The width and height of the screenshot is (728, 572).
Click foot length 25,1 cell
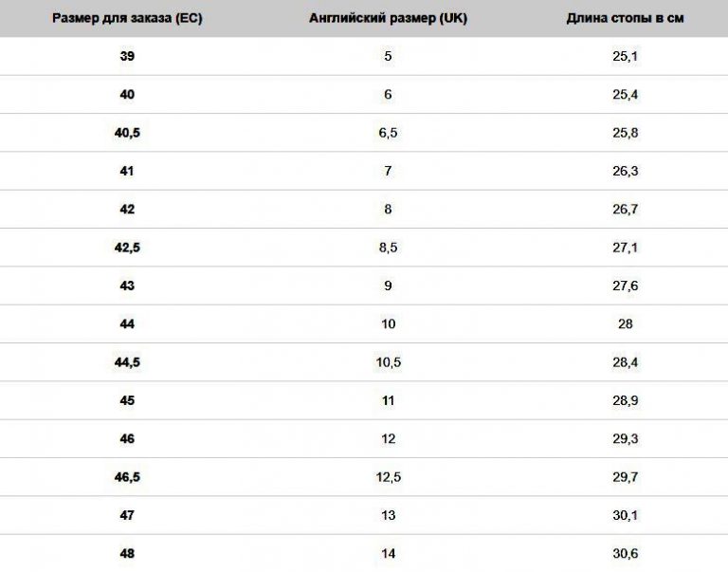point(625,57)
